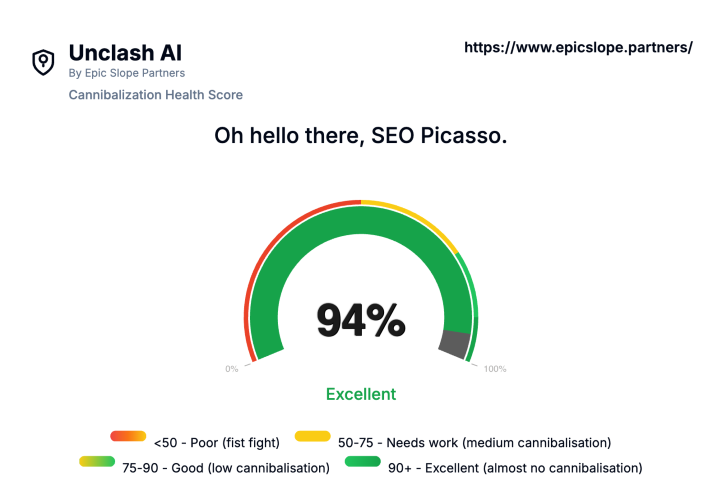722x500 pixels.
Task: Click the 0% gauge marker label
Action: click(x=232, y=369)
